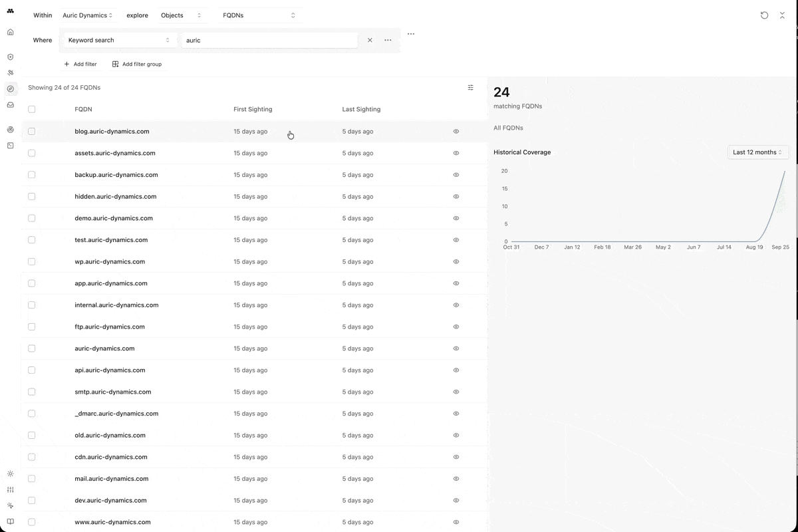The height and width of the screenshot is (532, 798).
Task: Open the inbox icon in sidebar
Action: 10,105
